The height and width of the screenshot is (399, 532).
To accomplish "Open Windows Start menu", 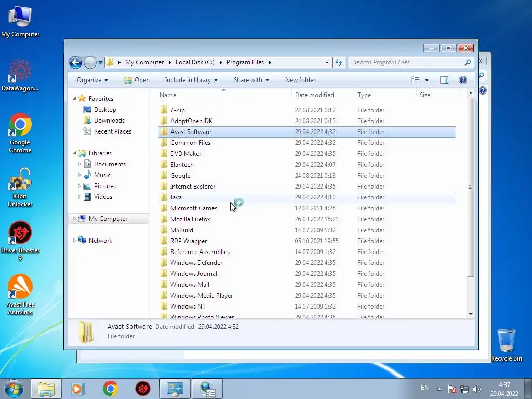I will 14,389.
